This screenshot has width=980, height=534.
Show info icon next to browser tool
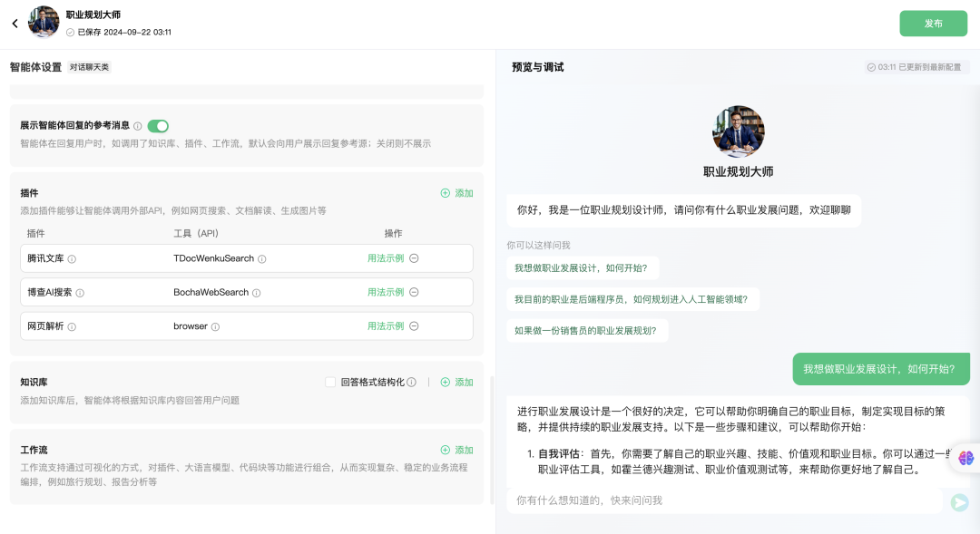pyautogui.click(x=215, y=326)
